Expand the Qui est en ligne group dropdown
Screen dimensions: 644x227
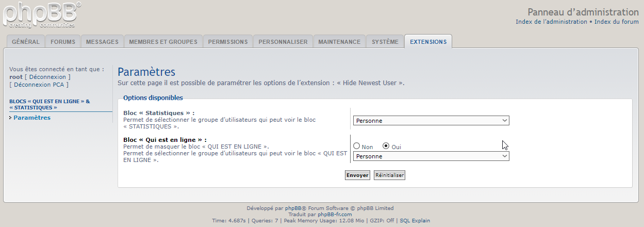click(431, 156)
